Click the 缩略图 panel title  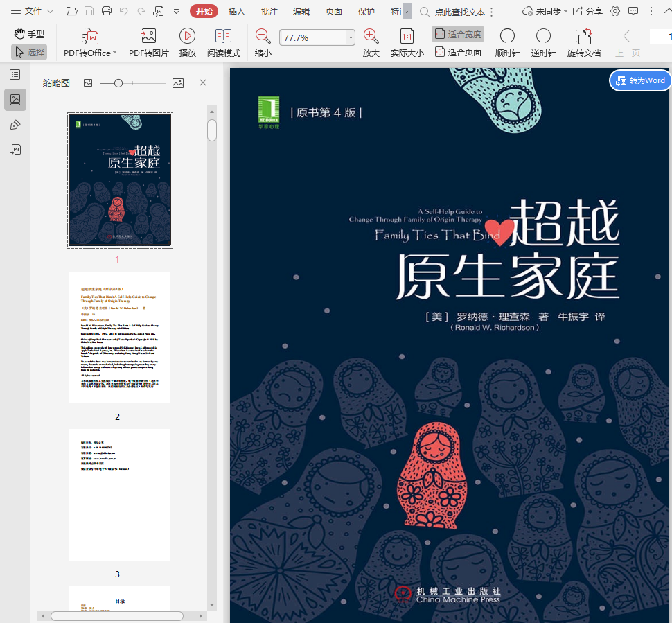(x=56, y=83)
